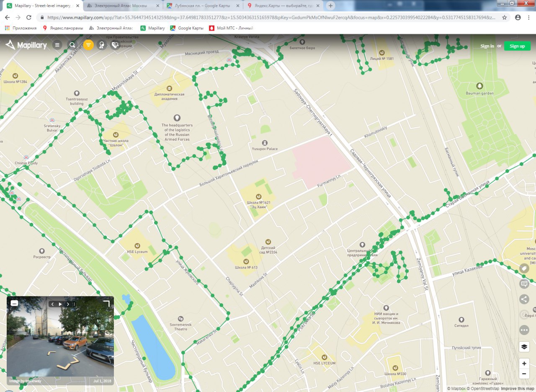The width and height of the screenshot is (536, 392).
Task: Click the Sign in link
Action: point(487,46)
